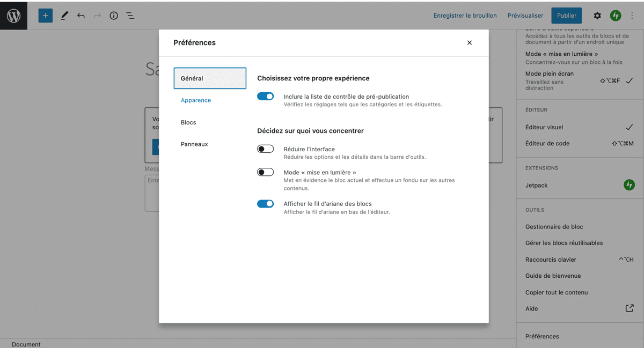
Task: Toggle the pre-publication checklist switch
Action: coord(265,97)
